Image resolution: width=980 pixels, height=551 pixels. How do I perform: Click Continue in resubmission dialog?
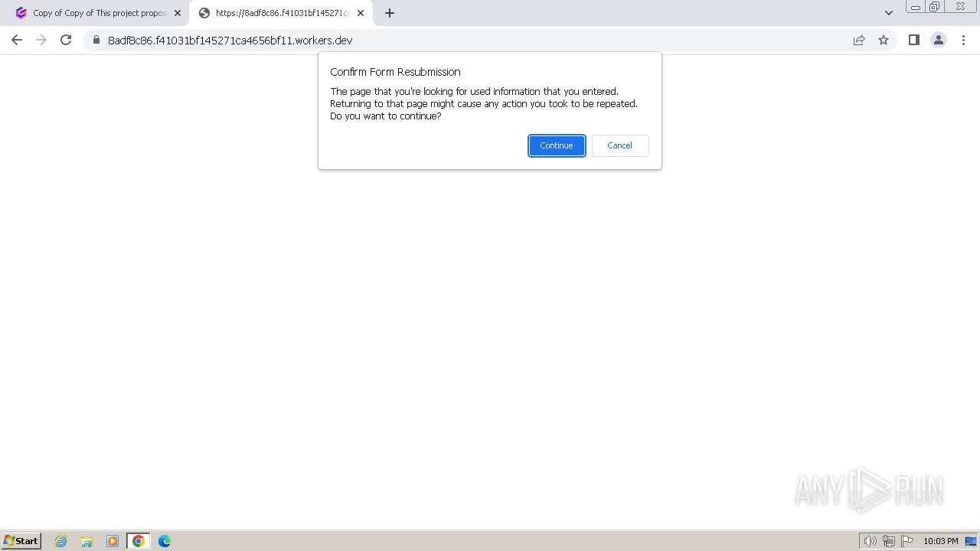pos(557,145)
